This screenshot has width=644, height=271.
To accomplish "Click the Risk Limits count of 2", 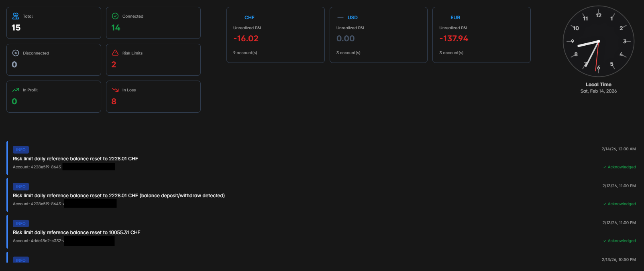I will click(x=114, y=65).
